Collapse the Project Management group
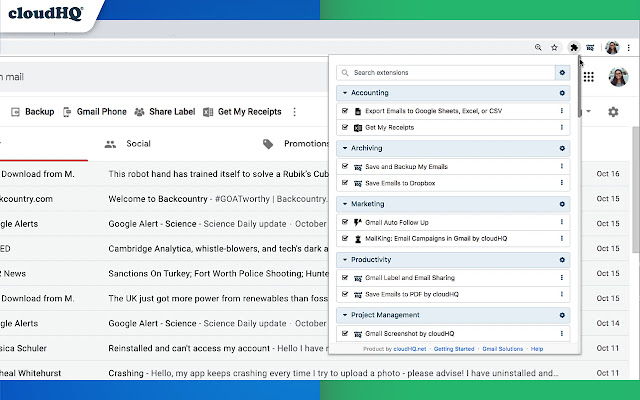Image resolution: width=640 pixels, height=400 pixels. 345,315
